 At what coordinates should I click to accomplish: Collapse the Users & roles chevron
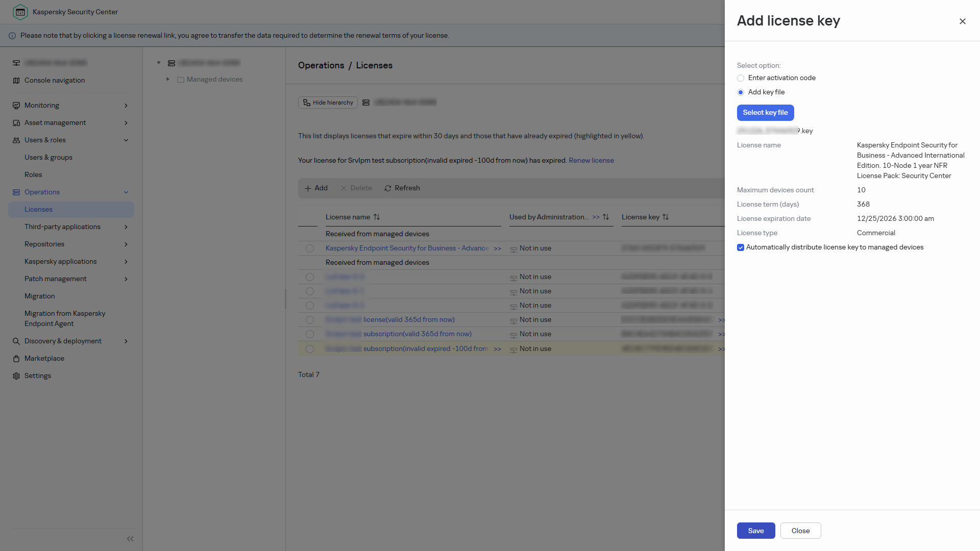(x=126, y=140)
